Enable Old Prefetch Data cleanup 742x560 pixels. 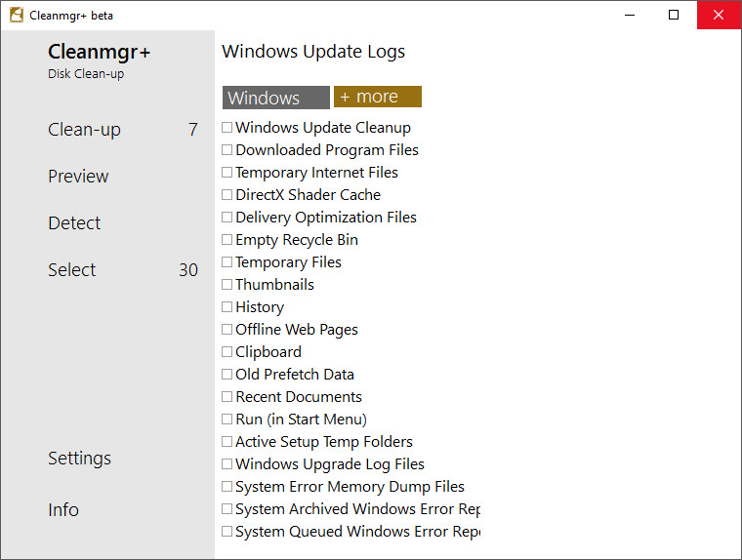coord(227,375)
